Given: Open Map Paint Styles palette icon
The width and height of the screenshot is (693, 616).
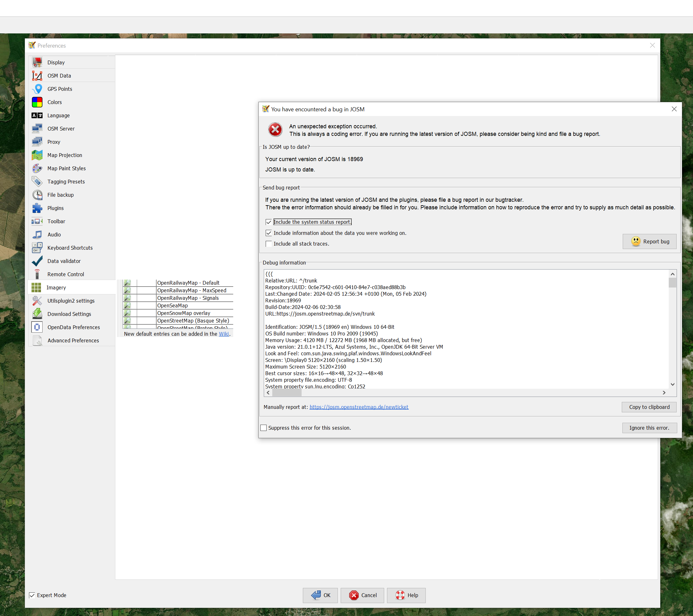Looking at the screenshot, I should click(x=37, y=168).
